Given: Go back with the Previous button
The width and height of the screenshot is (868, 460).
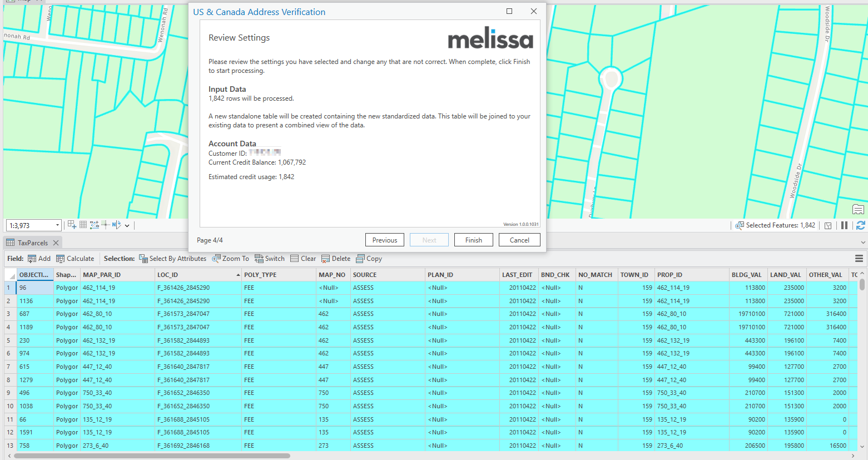Looking at the screenshot, I should [384, 240].
